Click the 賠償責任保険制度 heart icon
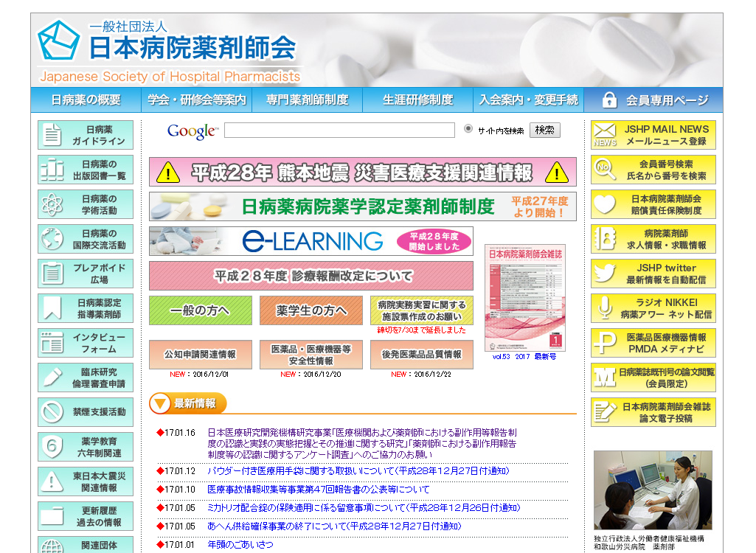The width and height of the screenshot is (756, 553). [605, 204]
